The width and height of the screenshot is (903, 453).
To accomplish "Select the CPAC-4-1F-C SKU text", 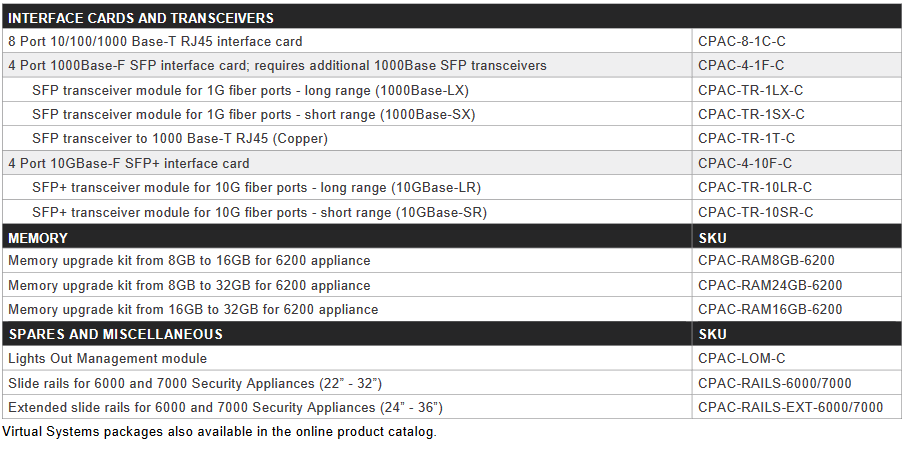I will (741, 66).
